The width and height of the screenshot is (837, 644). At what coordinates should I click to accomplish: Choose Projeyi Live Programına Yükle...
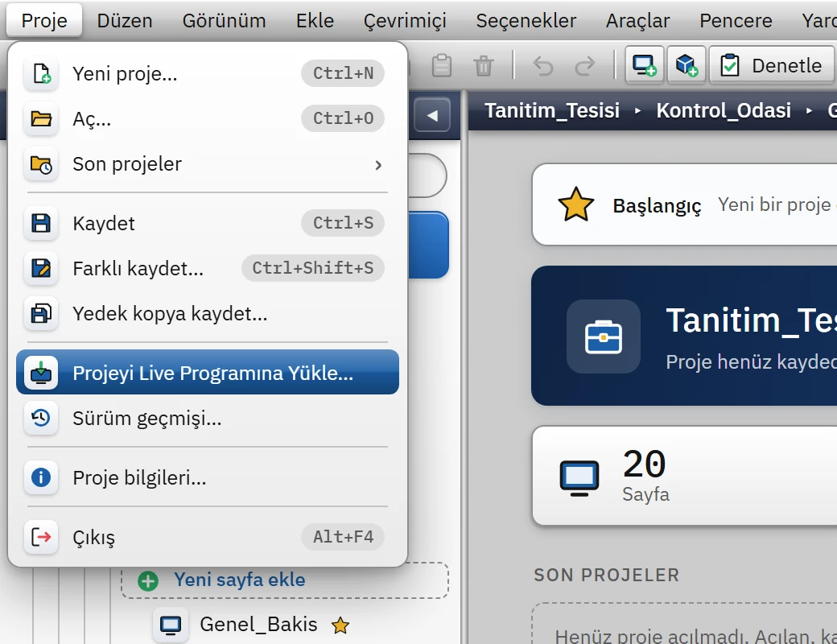208,372
